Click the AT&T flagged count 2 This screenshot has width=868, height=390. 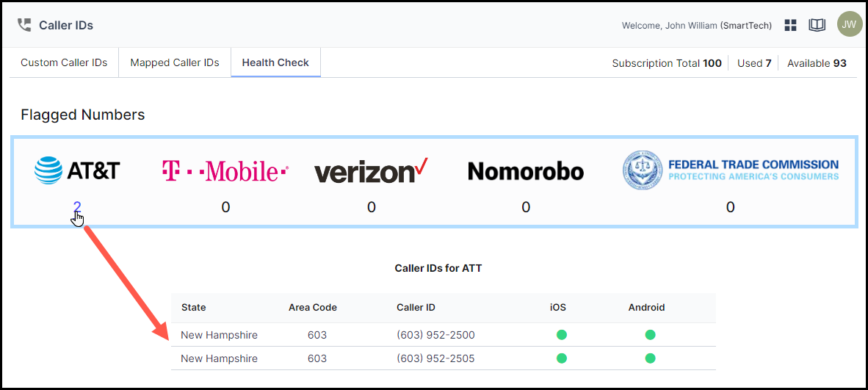[77, 207]
